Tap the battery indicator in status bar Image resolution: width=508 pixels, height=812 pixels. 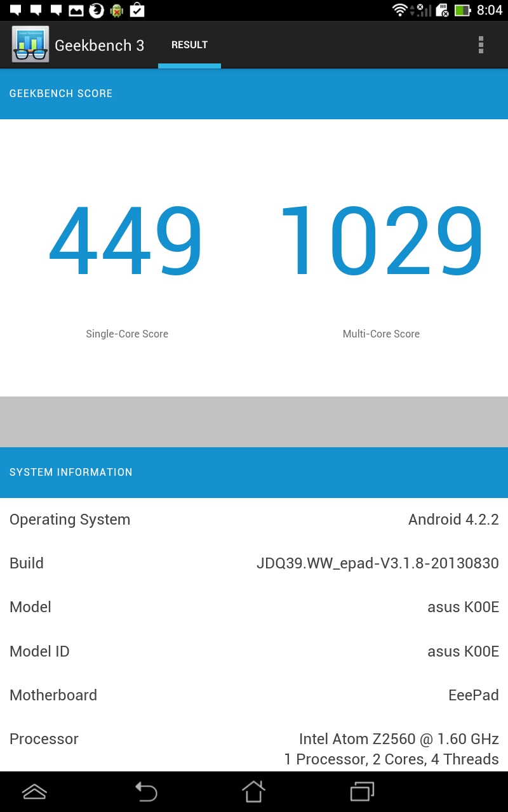[462, 10]
